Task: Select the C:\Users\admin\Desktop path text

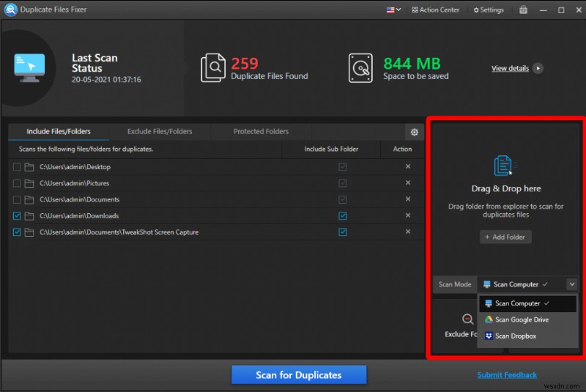Action: click(75, 167)
